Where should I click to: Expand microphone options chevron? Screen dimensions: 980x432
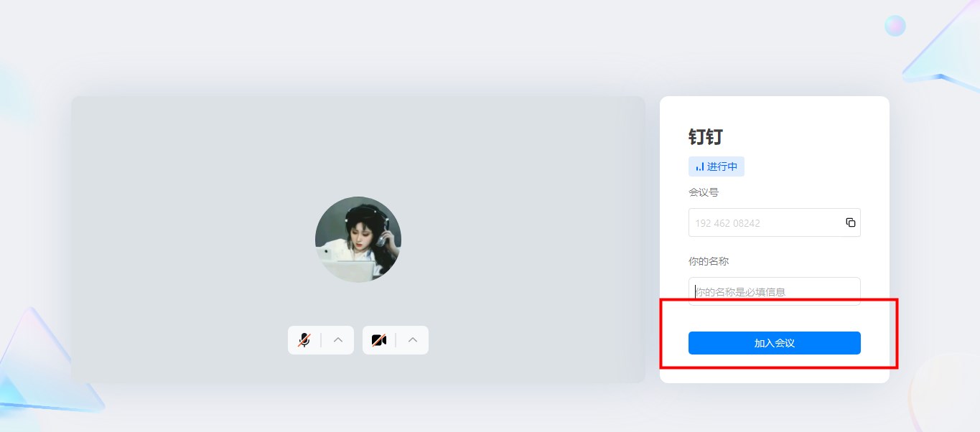click(x=338, y=340)
